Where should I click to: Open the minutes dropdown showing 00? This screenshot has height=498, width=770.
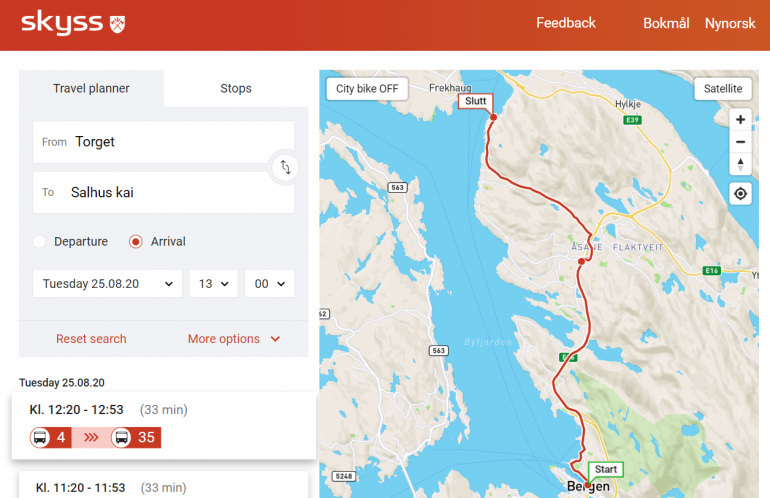click(270, 284)
